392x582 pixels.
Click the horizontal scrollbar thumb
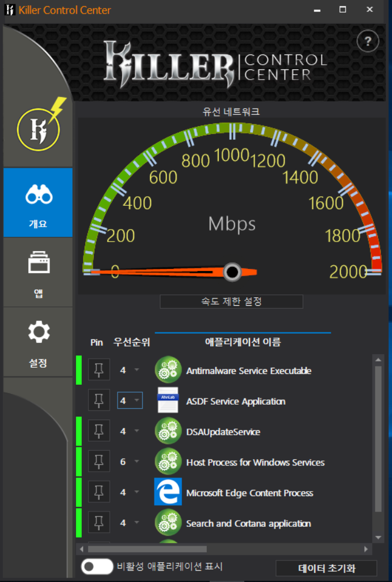tap(147, 549)
